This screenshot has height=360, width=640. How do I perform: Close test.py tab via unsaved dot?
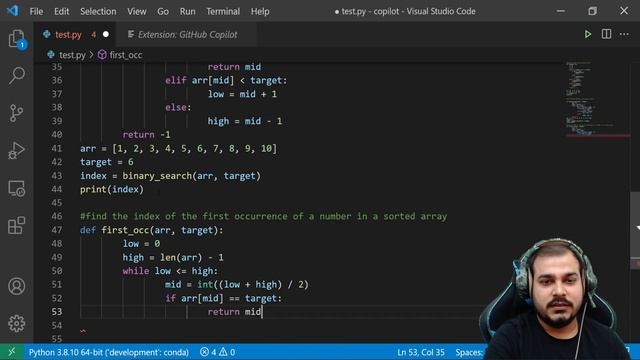(106, 35)
